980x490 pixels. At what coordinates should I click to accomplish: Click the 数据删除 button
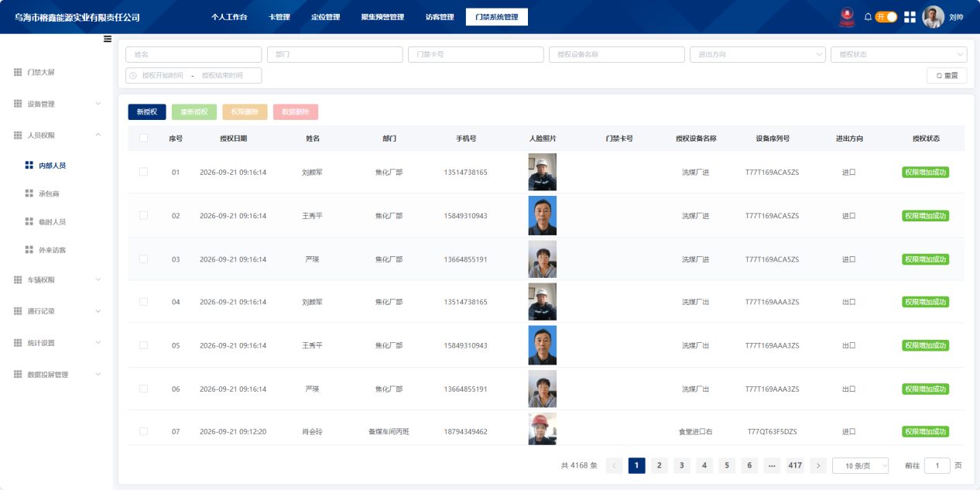(296, 112)
